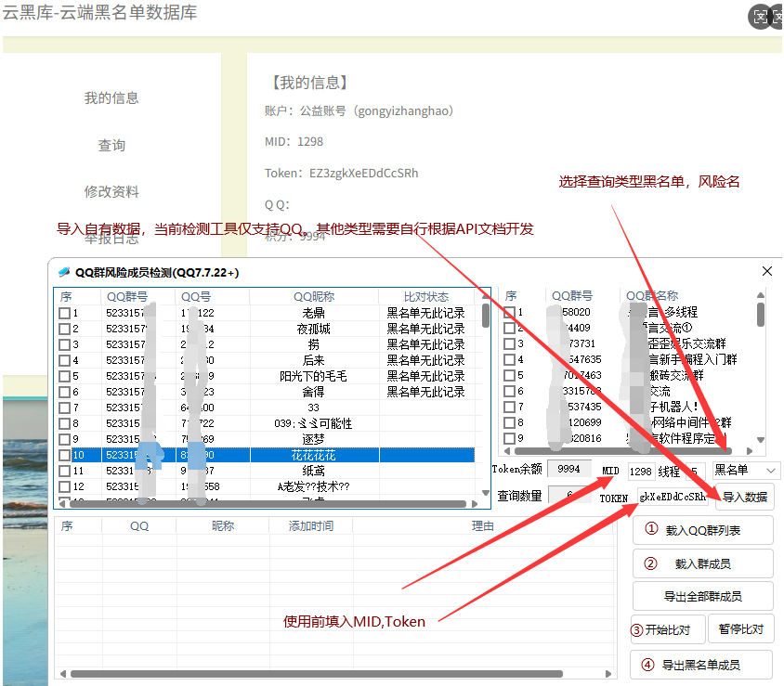Image resolution: width=784 pixels, height=686 pixels.
Task: Click the 查询数量 field
Action: [x=569, y=495]
